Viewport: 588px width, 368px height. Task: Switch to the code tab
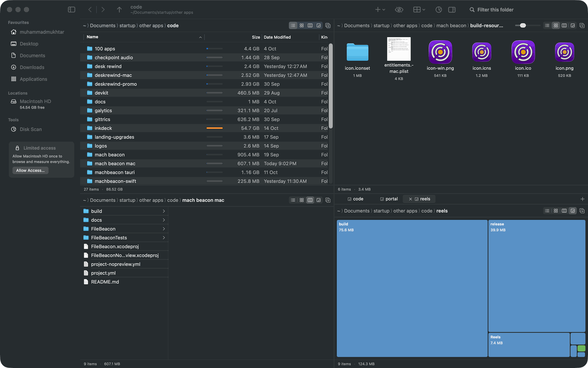pos(355,199)
